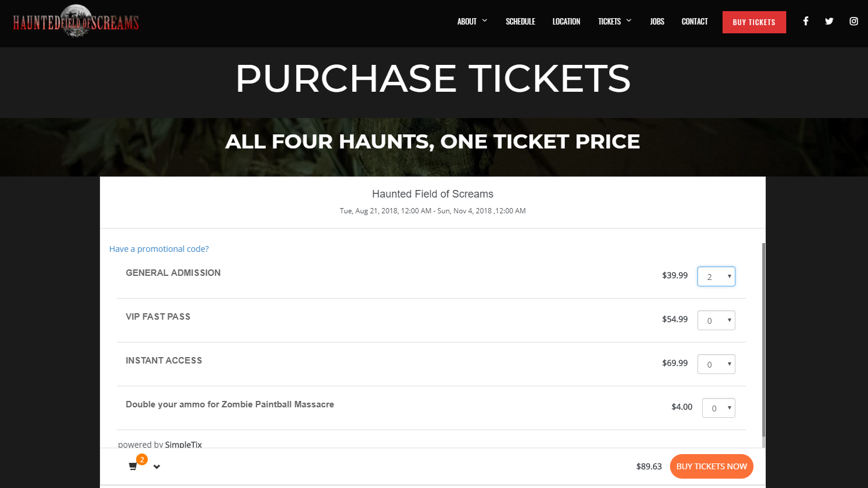
Task: Click the ticket list scrollbar
Action: 763,339
